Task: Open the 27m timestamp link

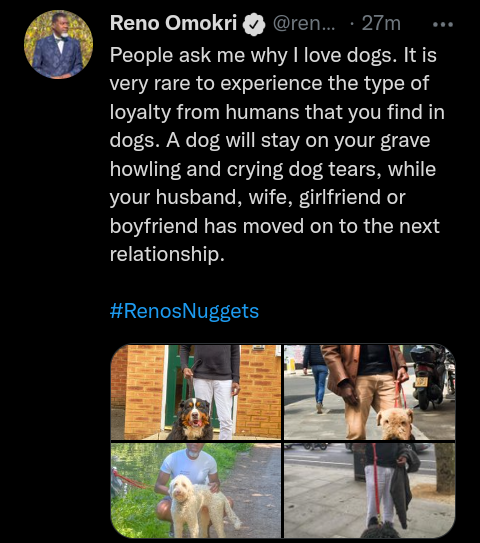Action: 381,24
